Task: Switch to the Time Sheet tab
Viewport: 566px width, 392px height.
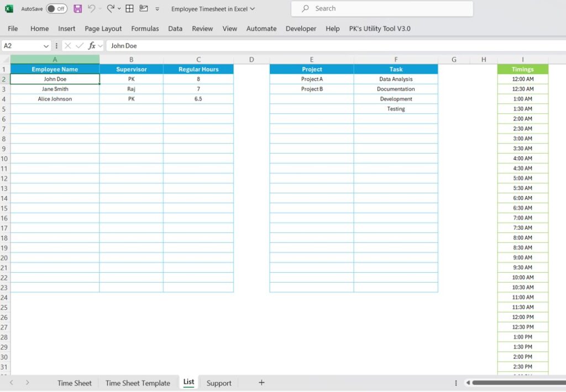Action: (75, 383)
